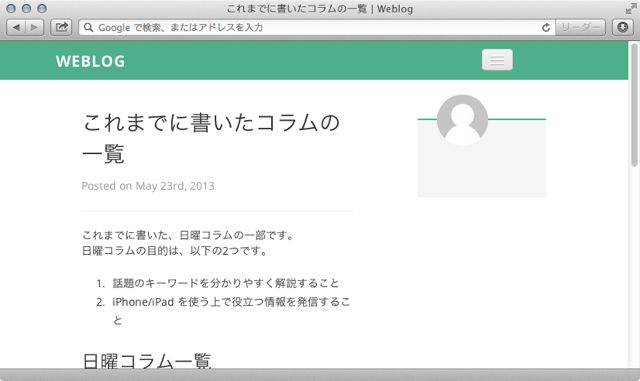Click the line 日曜コラムの目的は、以下の2つです。
640x381 pixels.
[x=175, y=251]
